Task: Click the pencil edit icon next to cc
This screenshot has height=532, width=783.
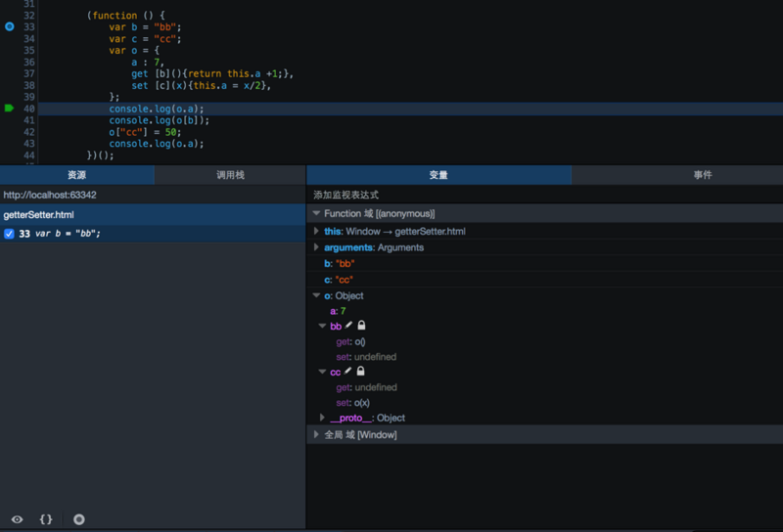Action: pos(348,372)
